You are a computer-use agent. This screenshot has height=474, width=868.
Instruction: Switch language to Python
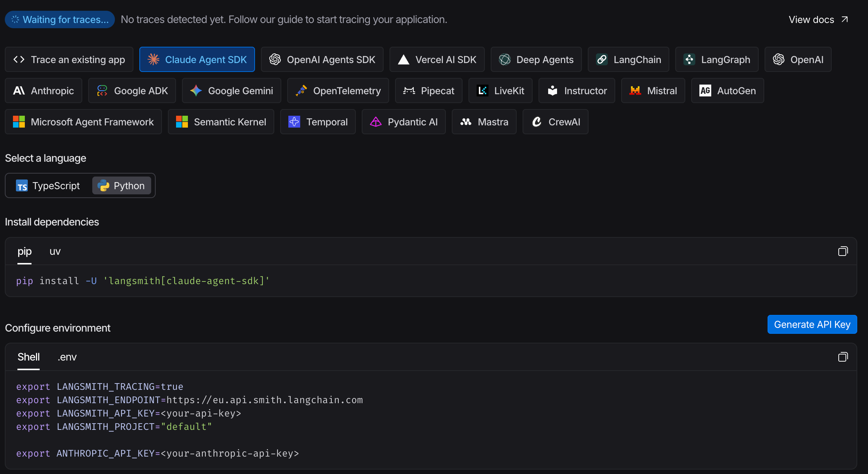point(122,185)
